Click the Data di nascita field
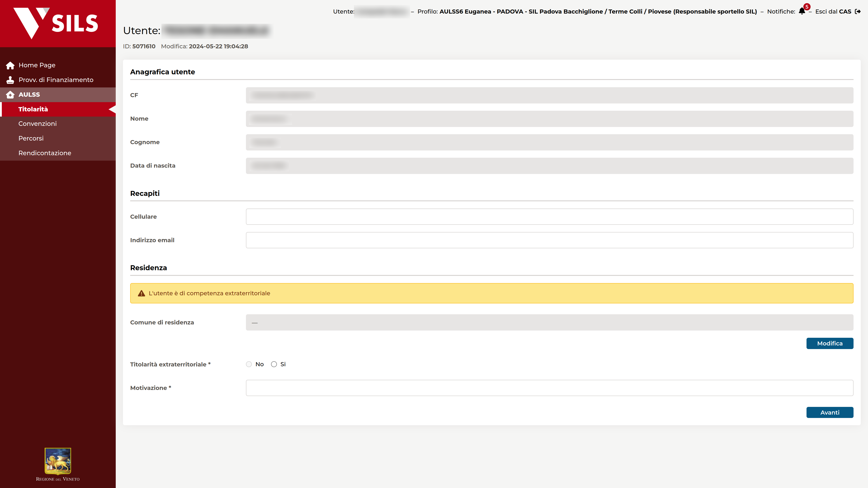The image size is (868, 488). pyautogui.click(x=550, y=166)
